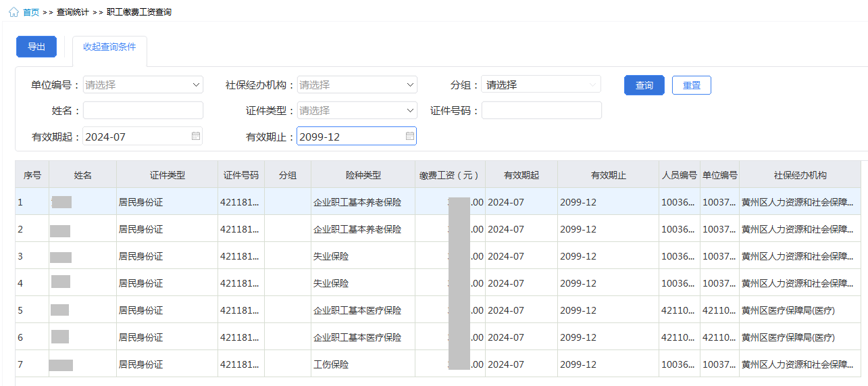This screenshot has height=386, width=868.
Task: Click the home icon in breadcrumb
Action: [14, 12]
